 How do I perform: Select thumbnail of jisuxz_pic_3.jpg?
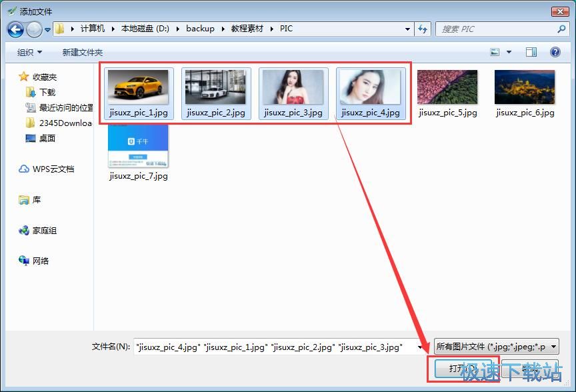coord(293,87)
